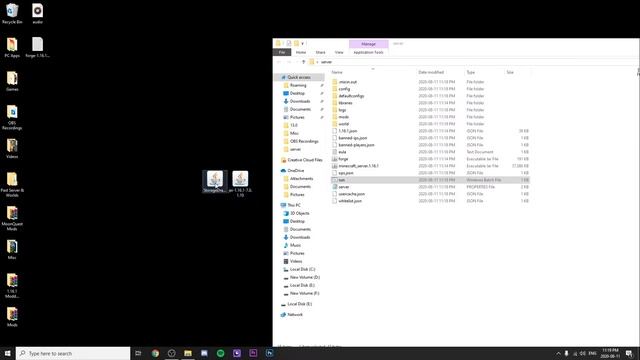Select Attachments under OneDrive
Viewport: 640px width, 360px height.
click(301, 179)
